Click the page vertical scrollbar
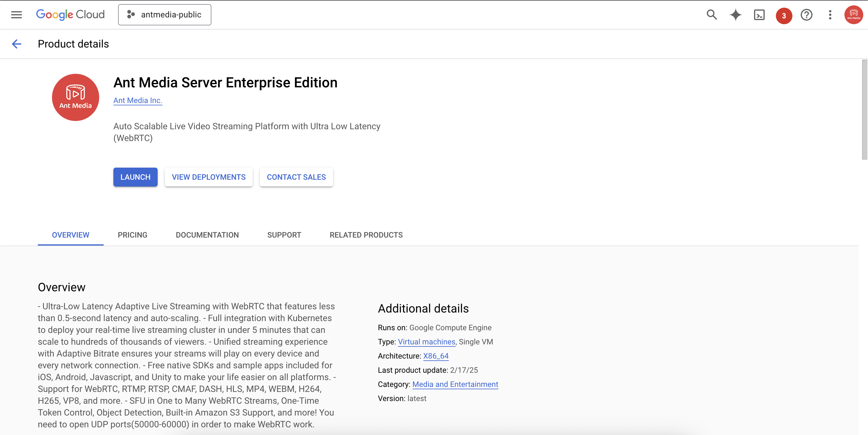The image size is (868, 435). pos(864,110)
